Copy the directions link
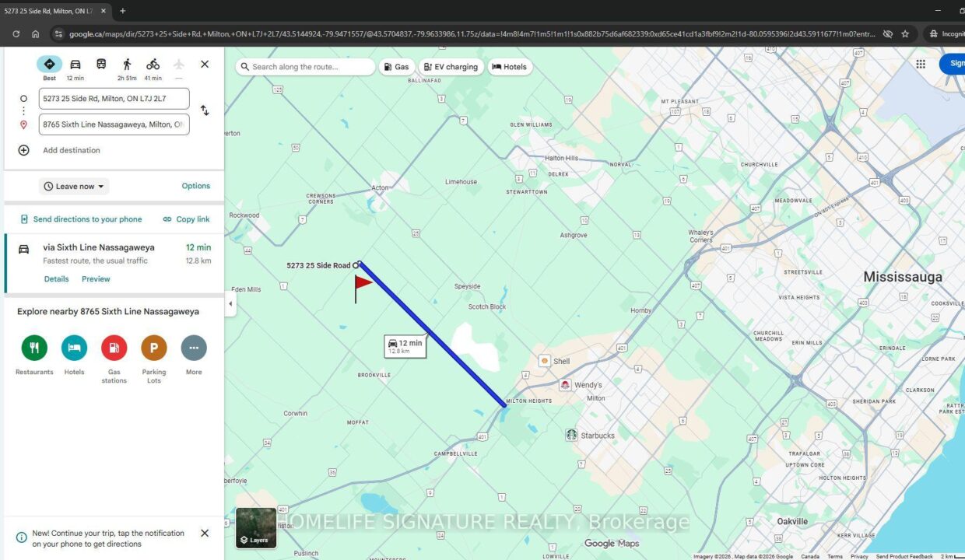 pyautogui.click(x=186, y=219)
